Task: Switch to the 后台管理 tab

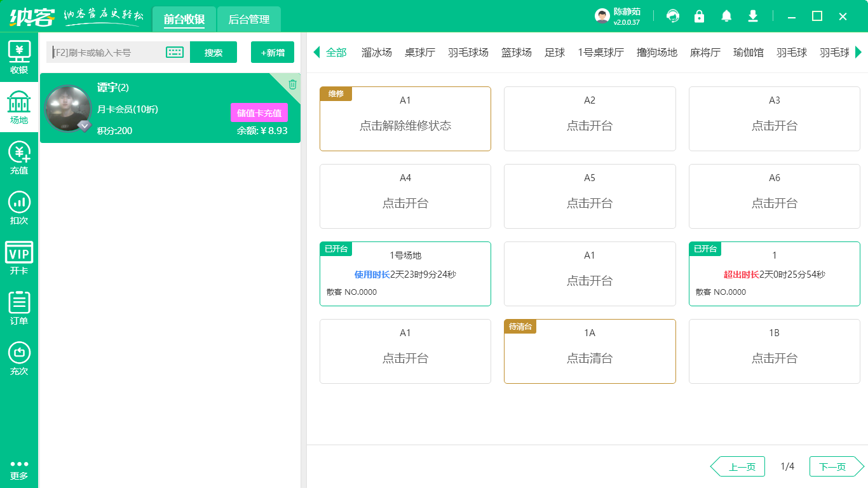Action: [x=248, y=20]
